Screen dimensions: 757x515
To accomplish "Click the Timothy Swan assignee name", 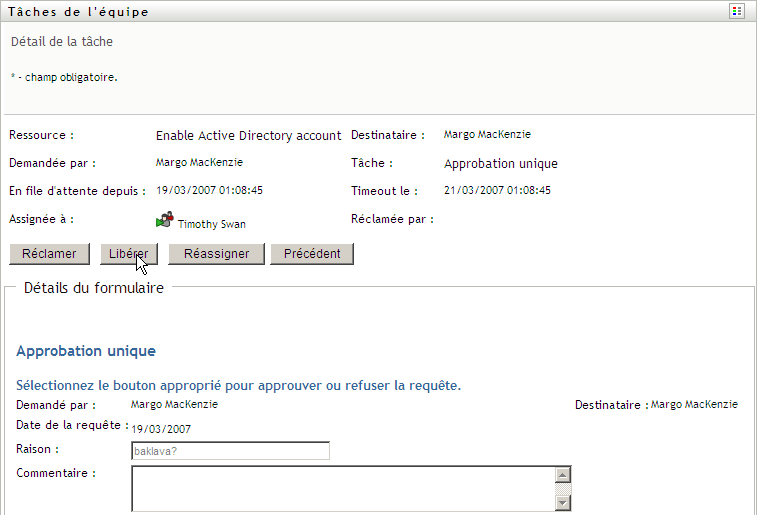I will click(x=211, y=224).
